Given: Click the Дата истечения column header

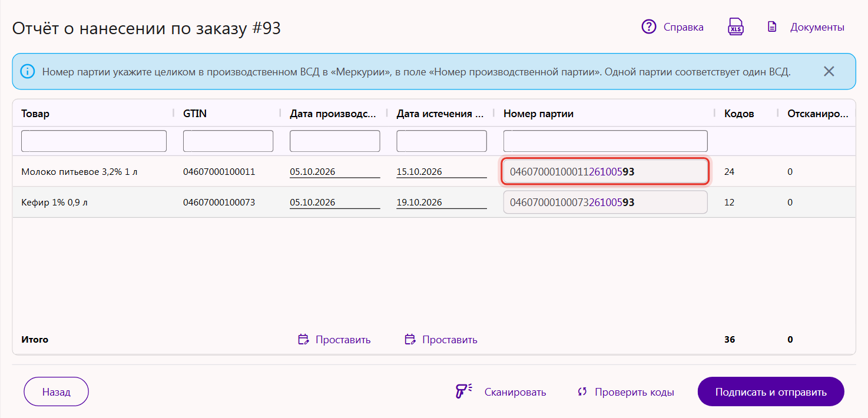Looking at the screenshot, I should click(x=440, y=114).
